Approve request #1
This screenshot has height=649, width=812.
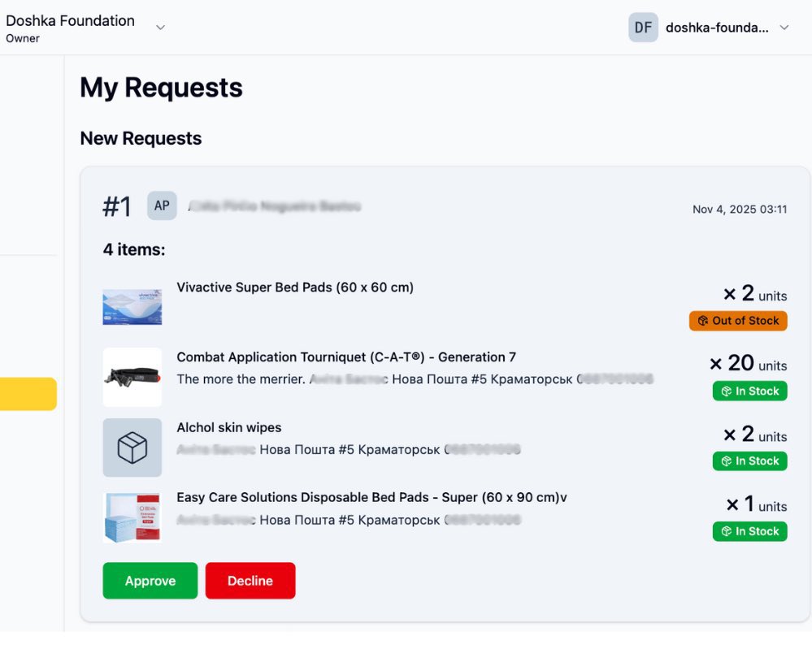click(150, 581)
